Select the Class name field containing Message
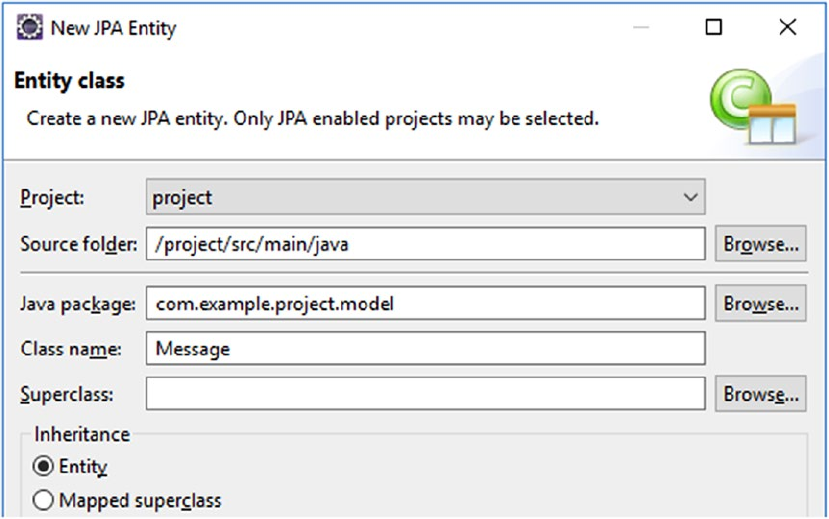 426,348
